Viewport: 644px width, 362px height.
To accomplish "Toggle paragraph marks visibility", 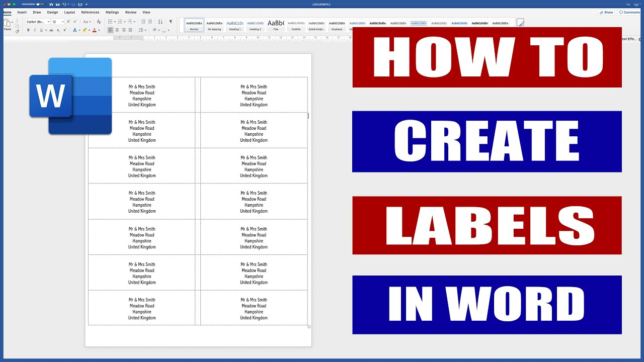I will coord(171,22).
